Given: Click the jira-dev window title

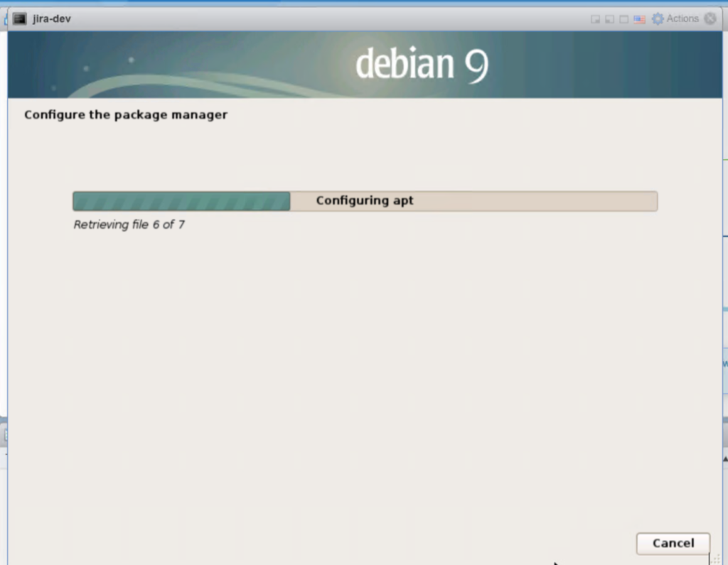Looking at the screenshot, I should point(51,19).
